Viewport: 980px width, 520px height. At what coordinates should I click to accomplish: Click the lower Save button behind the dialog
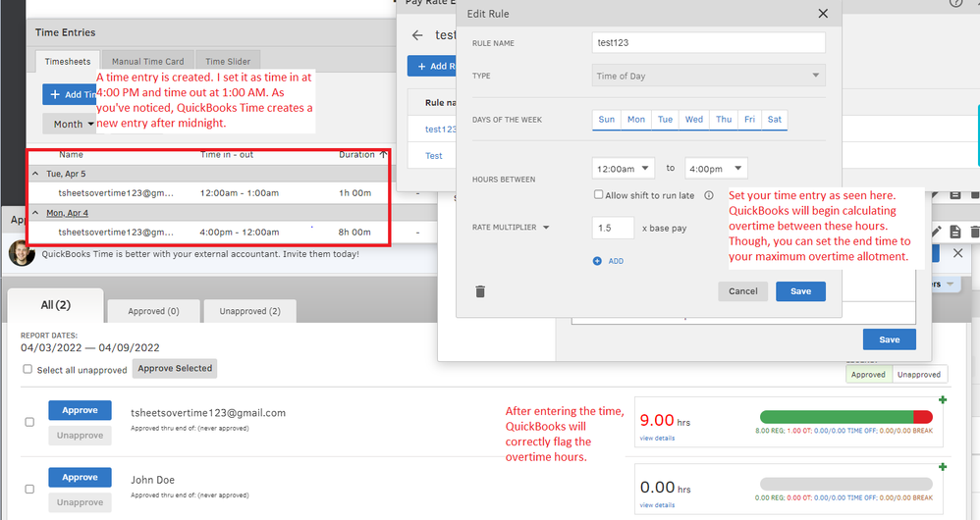(890, 339)
